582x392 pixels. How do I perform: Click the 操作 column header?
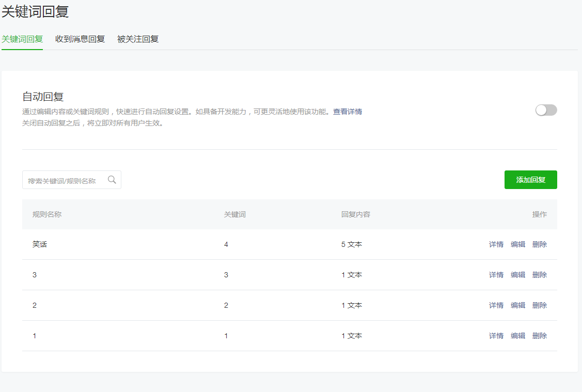coord(540,214)
